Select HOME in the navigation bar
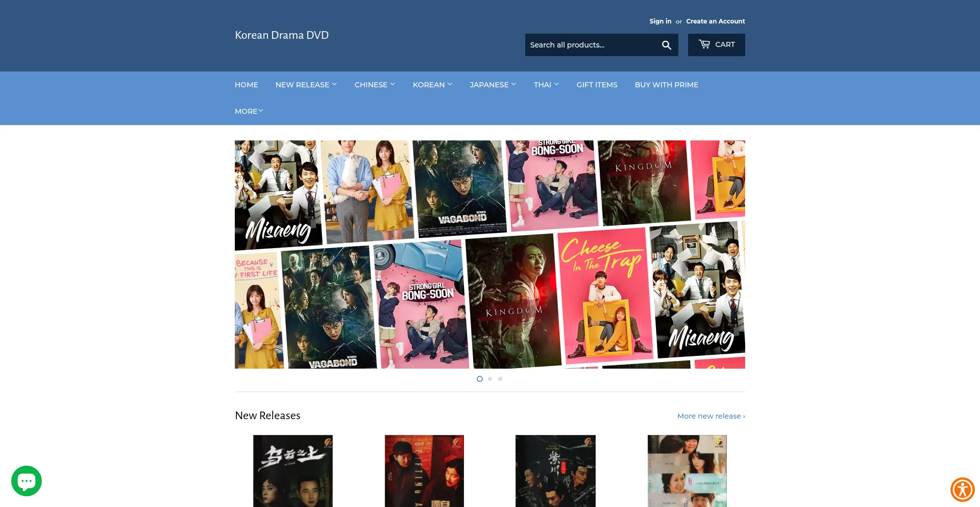Image resolution: width=980 pixels, height=507 pixels. tap(246, 85)
